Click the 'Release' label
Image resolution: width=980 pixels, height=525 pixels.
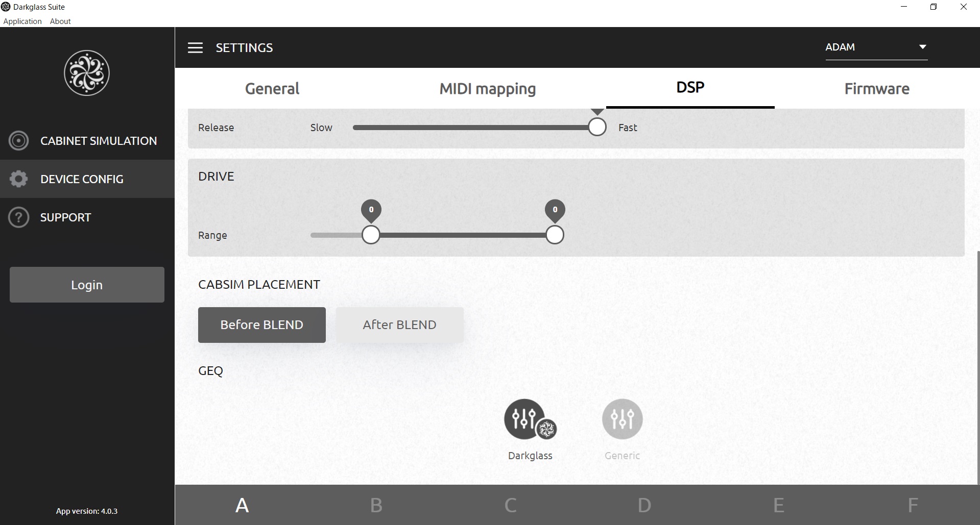click(216, 128)
